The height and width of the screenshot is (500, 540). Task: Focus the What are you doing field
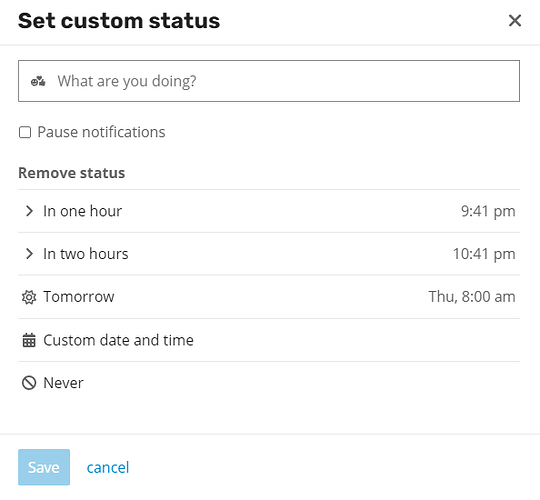click(x=269, y=81)
